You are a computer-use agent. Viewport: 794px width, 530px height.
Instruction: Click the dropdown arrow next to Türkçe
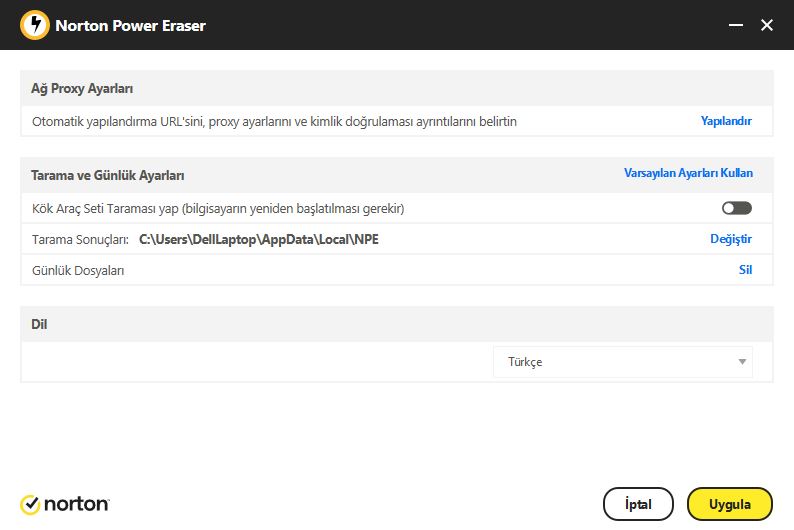[x=742, y=362]
